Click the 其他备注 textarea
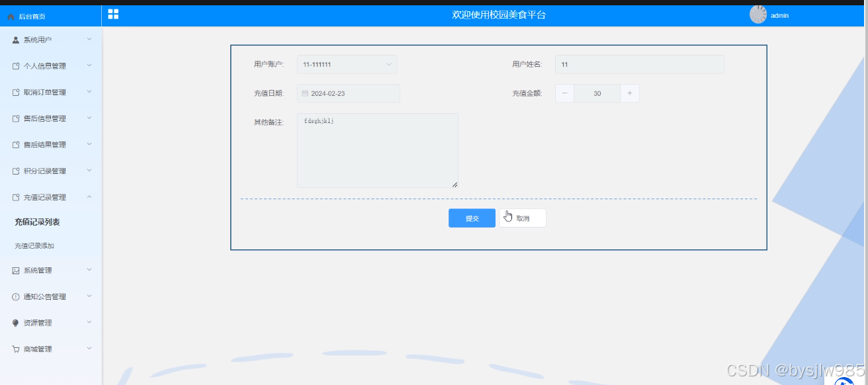Screen dimensions: 868x385 pyautogui.click(x=378, y=151)
